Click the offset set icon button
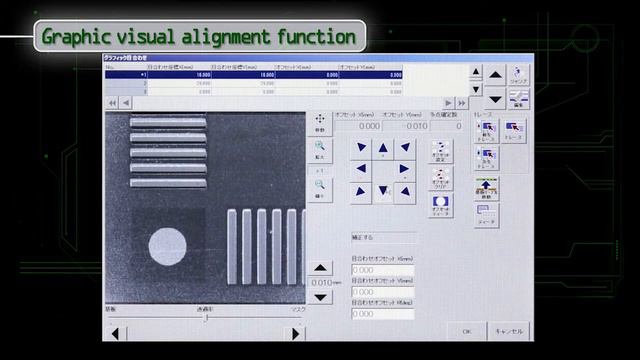Image resolution: width=640 pixels, height=360 pixels. click(x=440, y=151)
